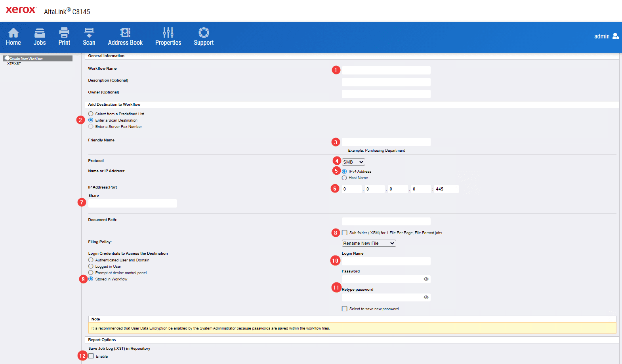Open the SMB Protocol dropdown
Screen dimensions: 622x364
pyautogui.click(x=353, y=162)
